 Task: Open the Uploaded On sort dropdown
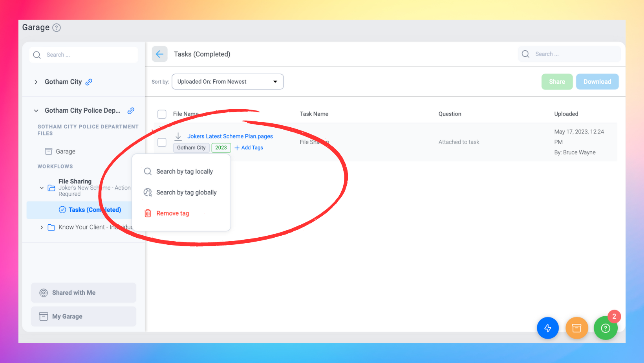click(x=227, y=81)
